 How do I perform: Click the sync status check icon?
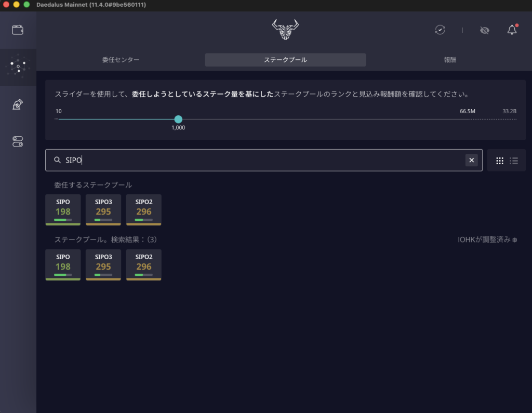pos(440,30)
